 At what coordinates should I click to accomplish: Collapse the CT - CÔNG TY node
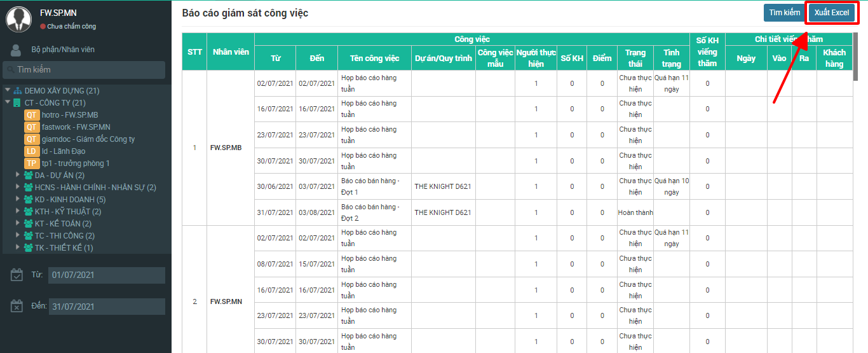[x=8, y=102]
